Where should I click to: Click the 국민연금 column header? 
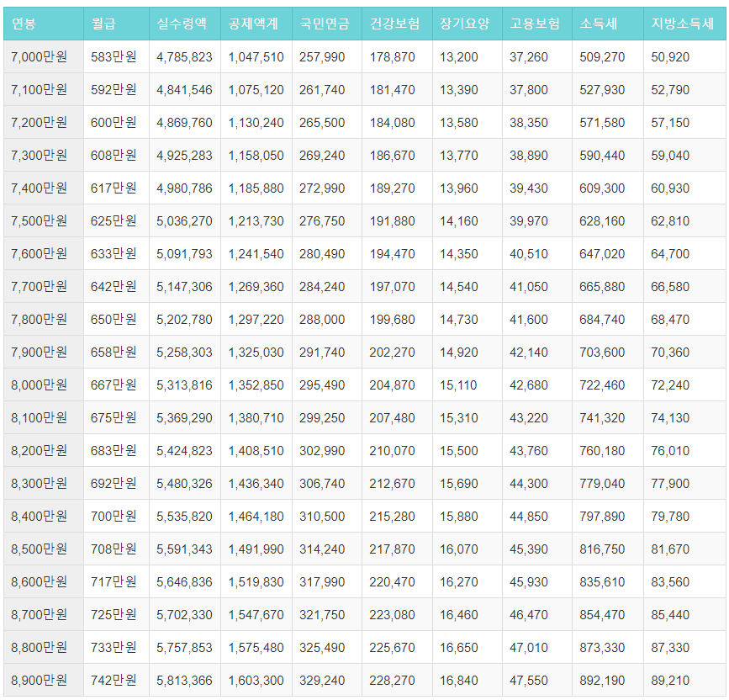click(x=327, y=24)
